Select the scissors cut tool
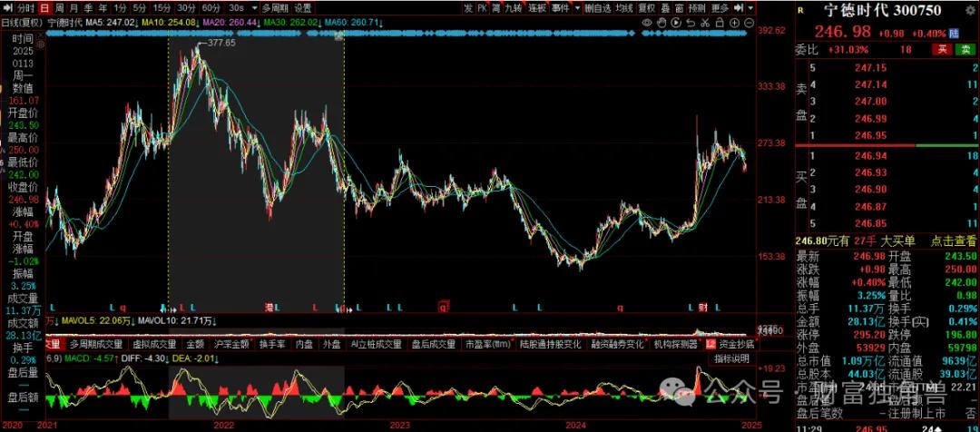 click(704, 23)
